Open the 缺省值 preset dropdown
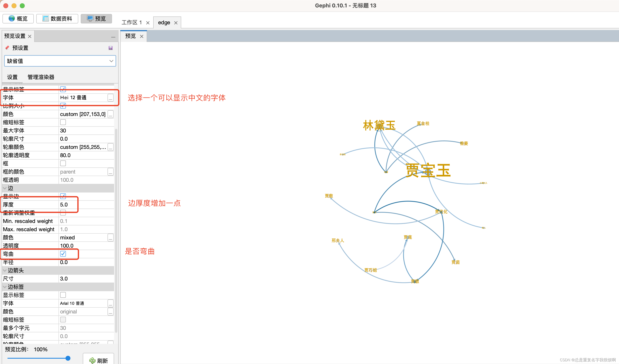This screenshot has width=619, height=364. (x=60, y=61)
